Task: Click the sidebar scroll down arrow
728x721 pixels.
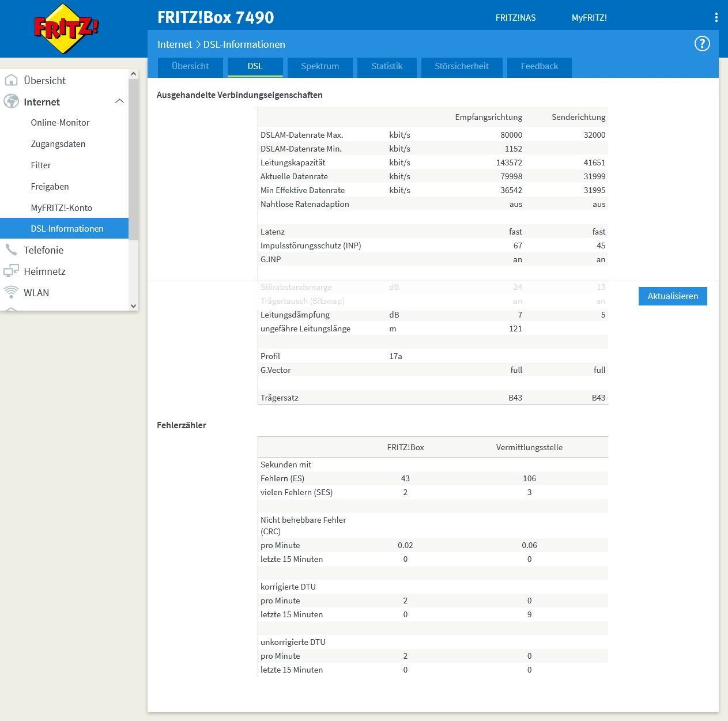Action: pyautogui.click(x=133, y=306)
